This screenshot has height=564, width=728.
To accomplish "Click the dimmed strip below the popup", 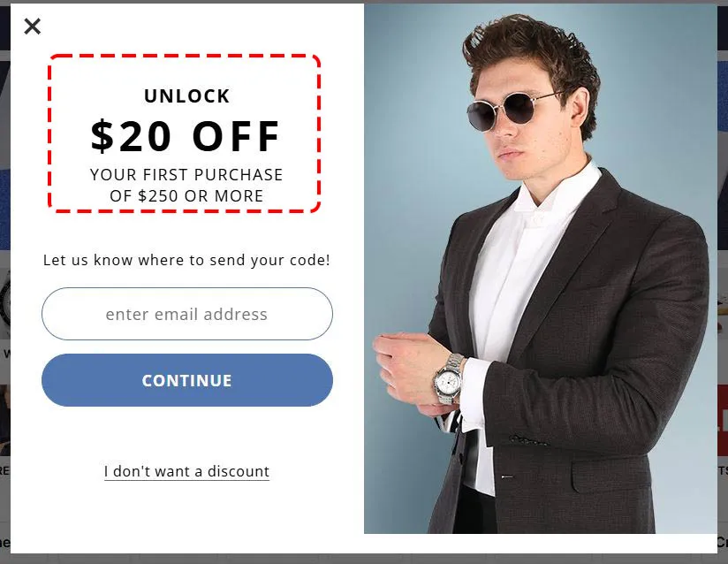I will tap(364, 559).
